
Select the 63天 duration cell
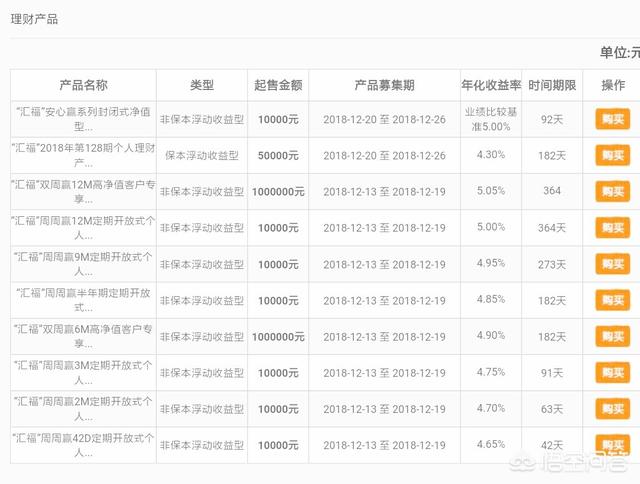[552, 409]
